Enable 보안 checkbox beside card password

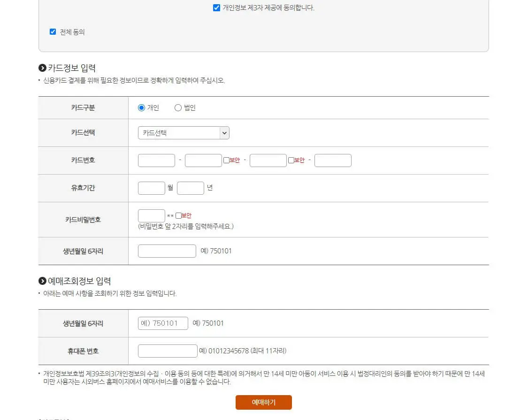(179, 215)
